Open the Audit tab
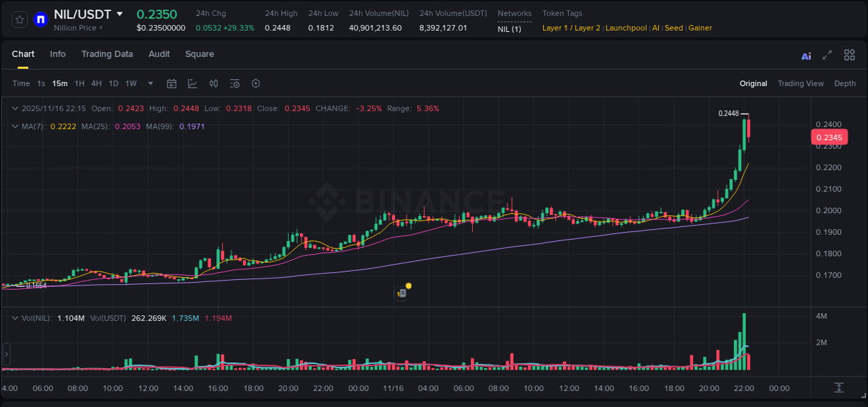This screenshot has height=407, width=868. coord(159,54)
